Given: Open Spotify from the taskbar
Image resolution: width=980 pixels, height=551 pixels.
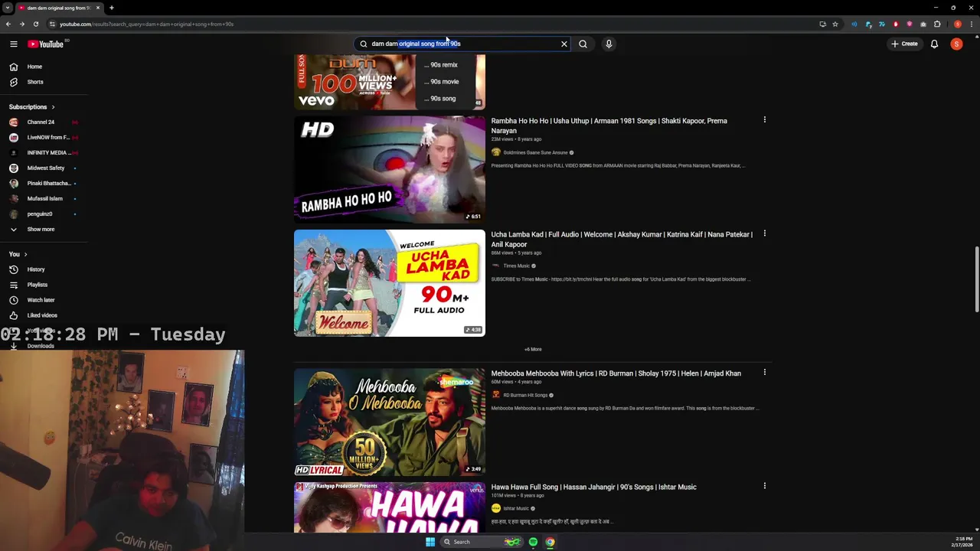Looking at the screenshot, I should pyautogui.click(x=533, y=542).
